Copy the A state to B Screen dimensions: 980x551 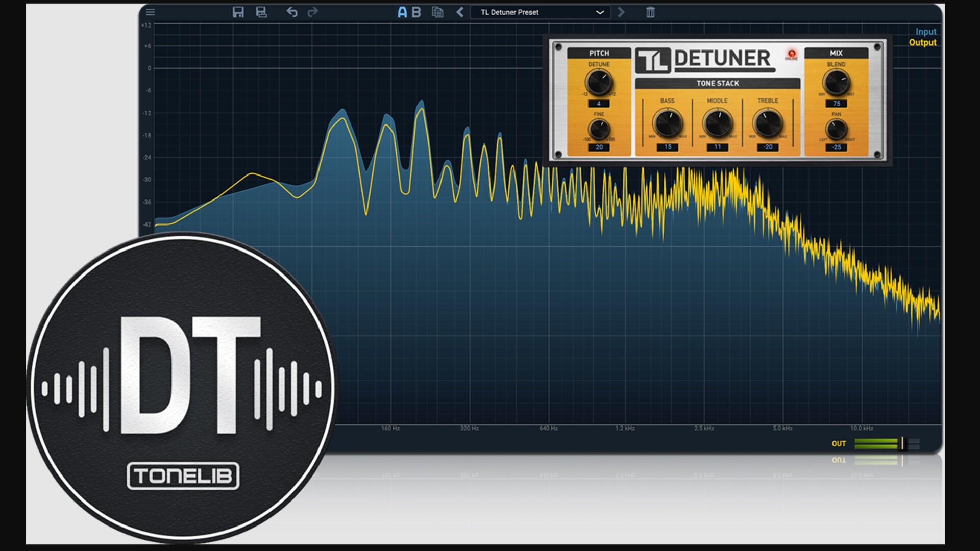pos(437,12)
